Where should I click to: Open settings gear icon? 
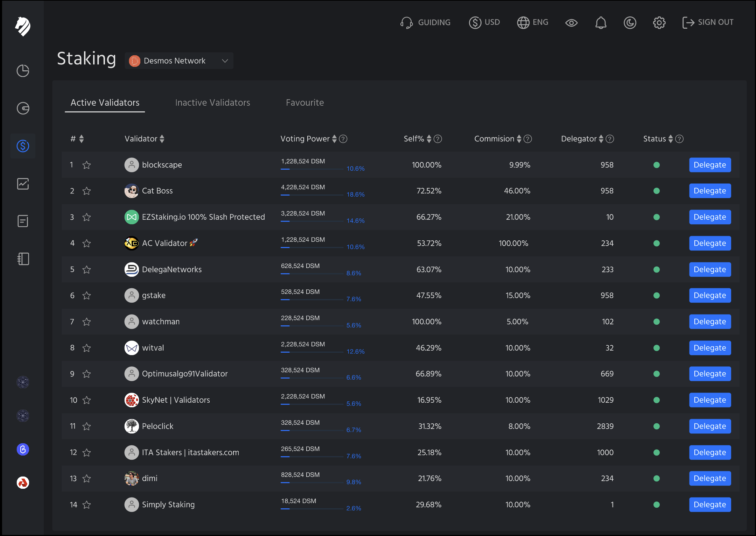(x=659, y=23)
